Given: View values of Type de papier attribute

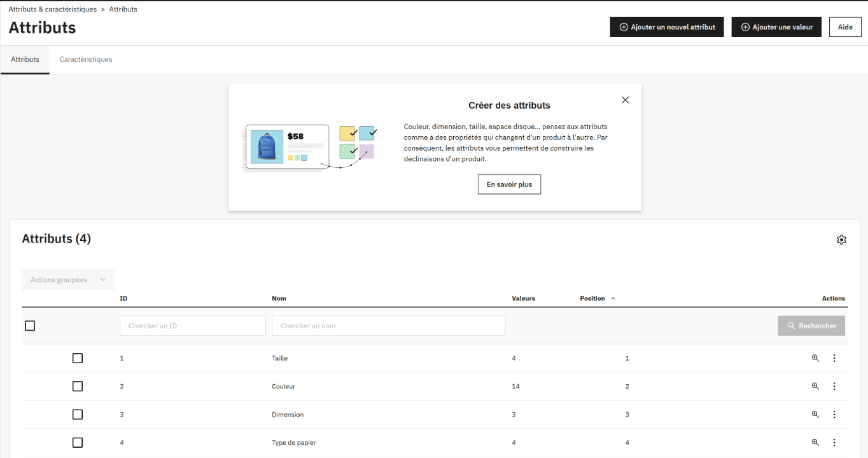Looking at the screenshot, I should tap(815, 443).
